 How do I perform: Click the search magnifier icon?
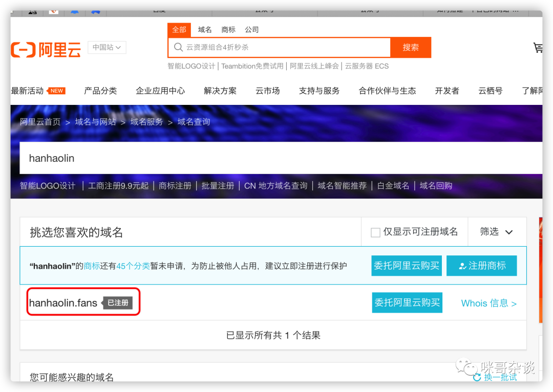pyautogui.click(x=179, y=47)
